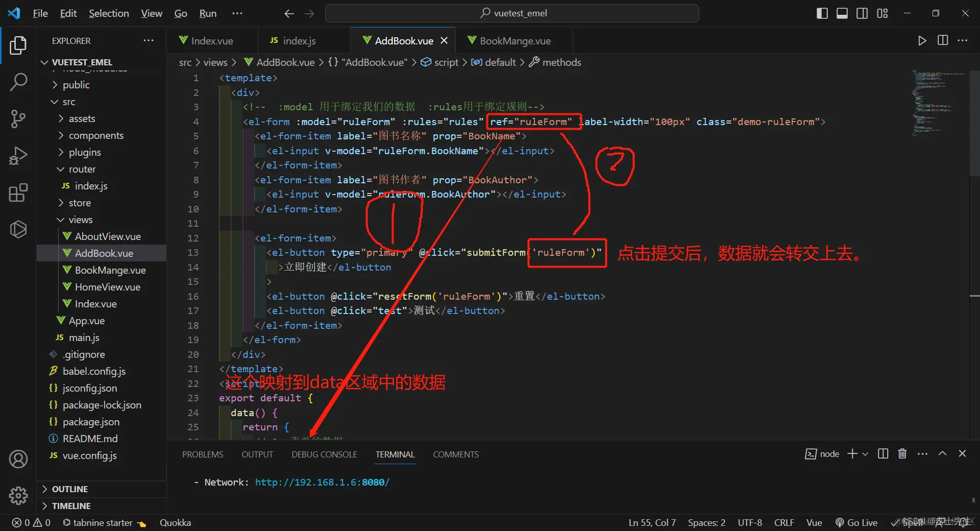The width and height of the screenshot is (980, 531).
Task: Maximize the panel with up chevron
Action: (942, 453)
